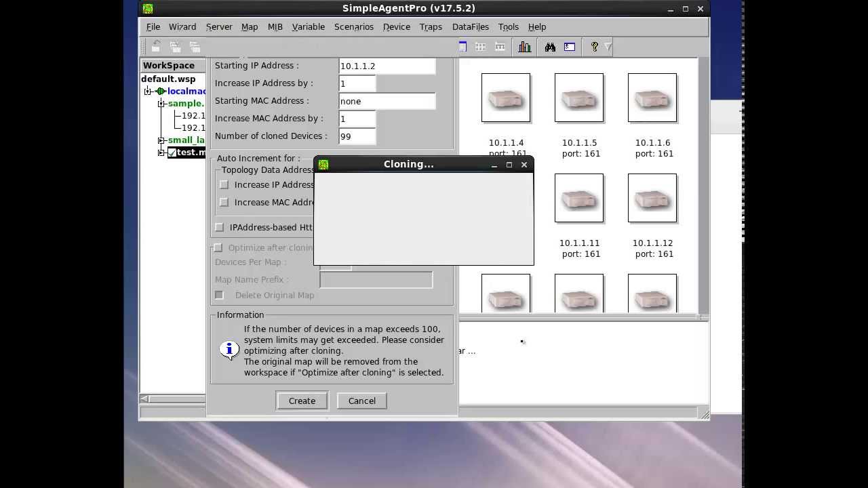Click the Create button
This screenshot has height=488, width=868.
pos(302,401)
